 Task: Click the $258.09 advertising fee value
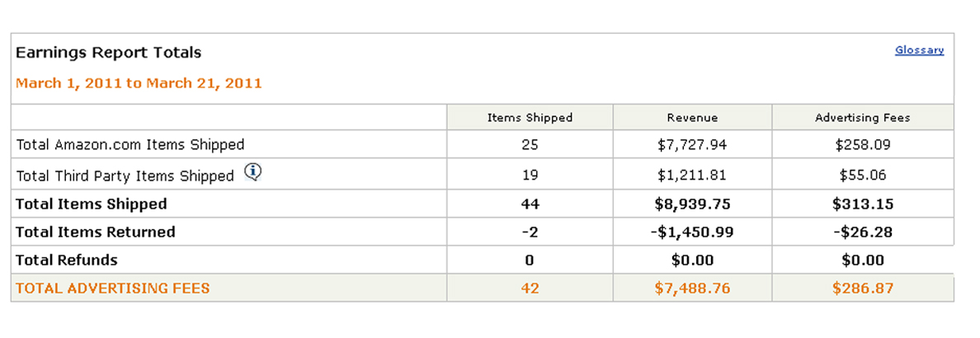click(x=862, y=145)
